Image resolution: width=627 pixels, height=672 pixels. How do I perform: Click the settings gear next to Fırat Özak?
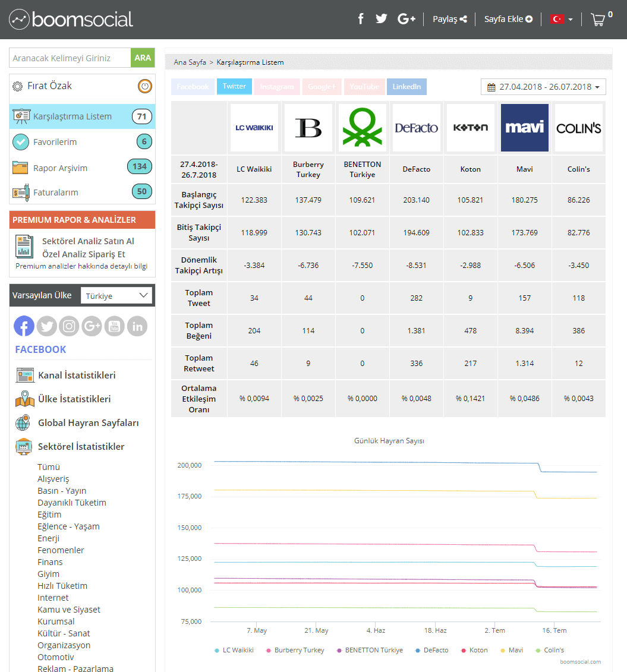(18, 86)
